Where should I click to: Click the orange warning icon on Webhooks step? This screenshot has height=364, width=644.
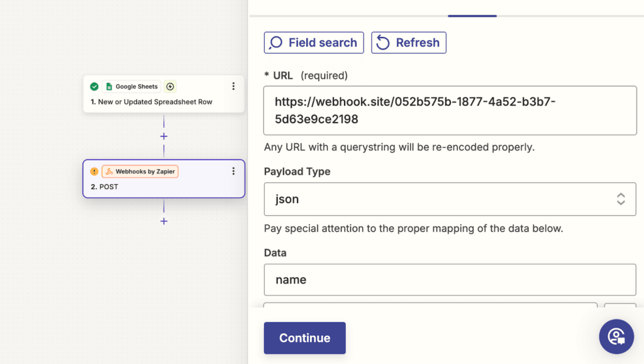click(x=94, y=172)
